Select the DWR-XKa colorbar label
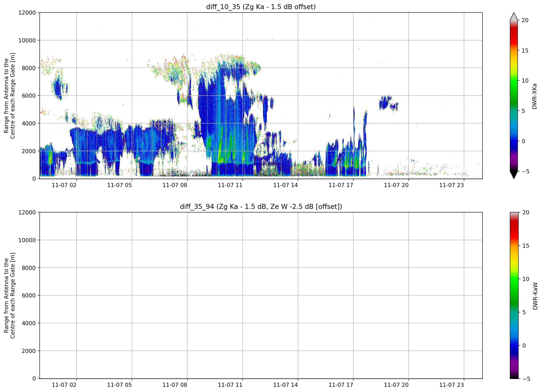Screen dimensions: 542x392 (x=535, y=96)
